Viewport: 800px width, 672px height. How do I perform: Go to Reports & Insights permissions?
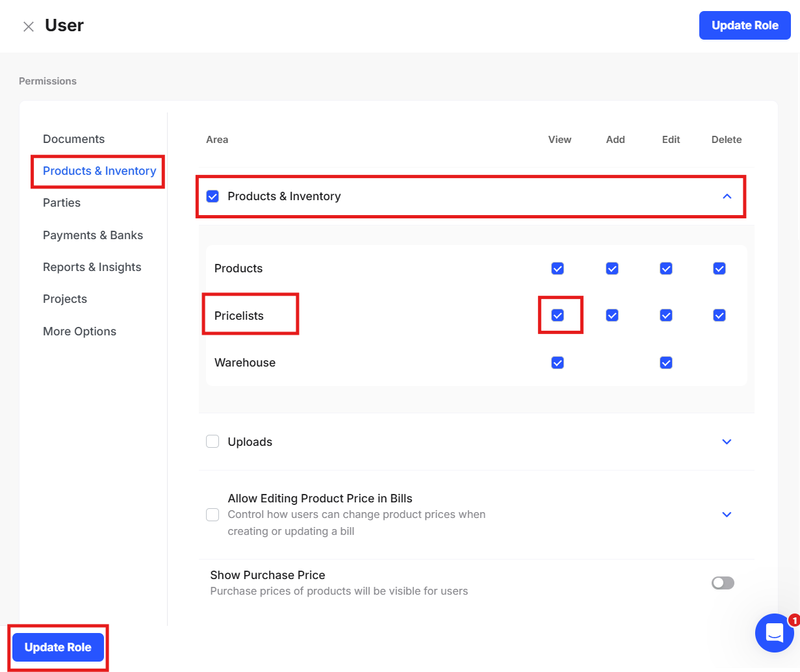point(92,267)
